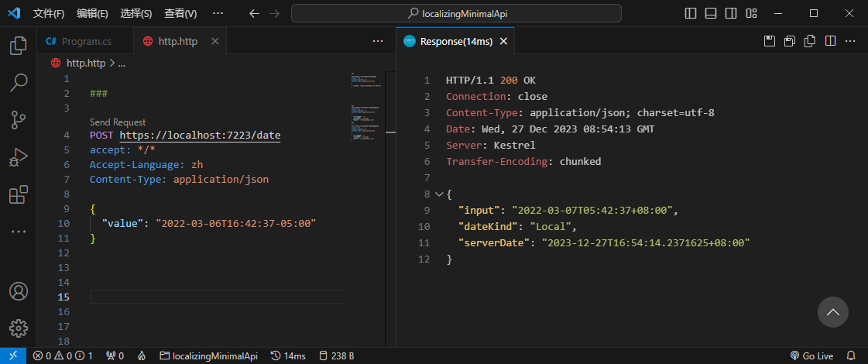
Task: Click the Save Response icon
Action: [770, 41]
